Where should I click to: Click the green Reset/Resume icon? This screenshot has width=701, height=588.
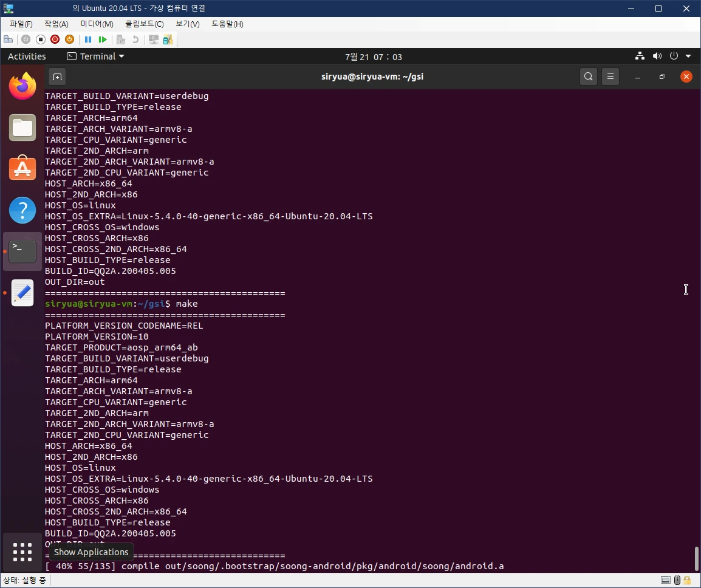click(103, 39)
